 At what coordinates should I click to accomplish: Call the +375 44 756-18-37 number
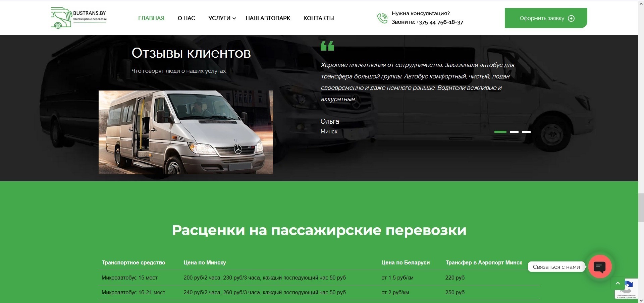(x=440, y=22)
